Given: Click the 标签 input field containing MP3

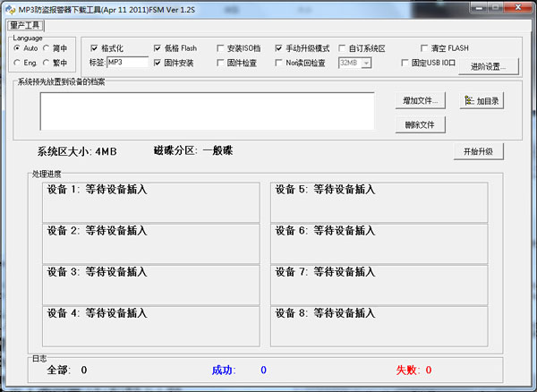Looking at the screenshot, I should pos(127,63).
